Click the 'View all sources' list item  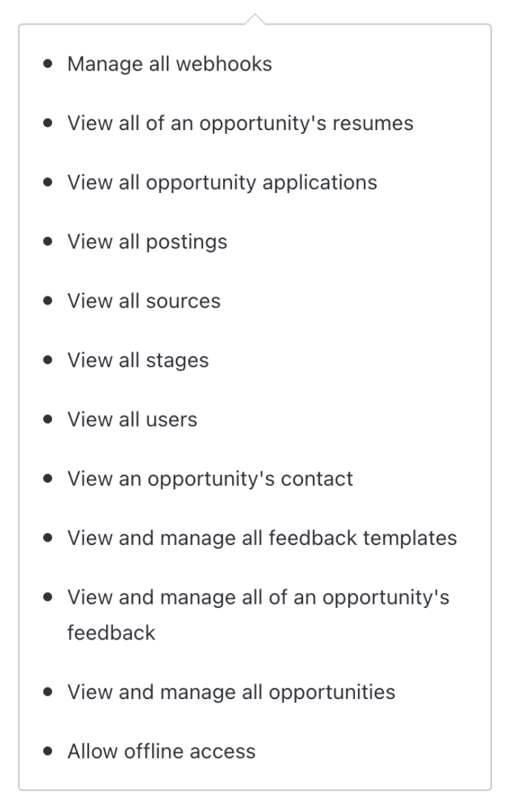144,301
